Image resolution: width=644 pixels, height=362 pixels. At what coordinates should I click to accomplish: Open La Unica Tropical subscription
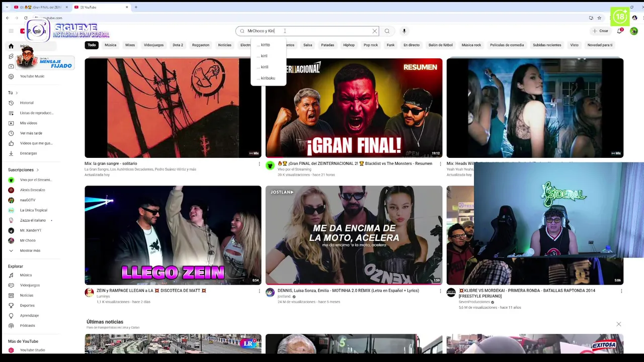(x=33, y=210)
